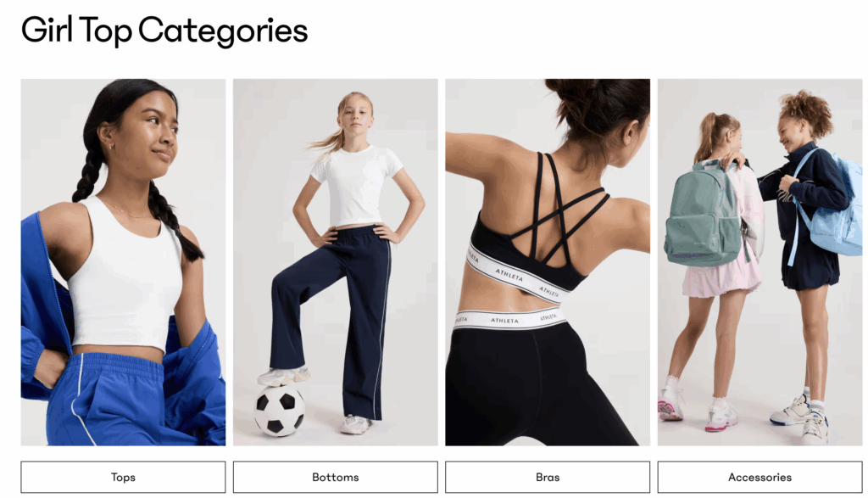Screen dimensions: 868x498
Task: Click the Athleta logo waistband on leggings
Action: [x=509, y=319]
